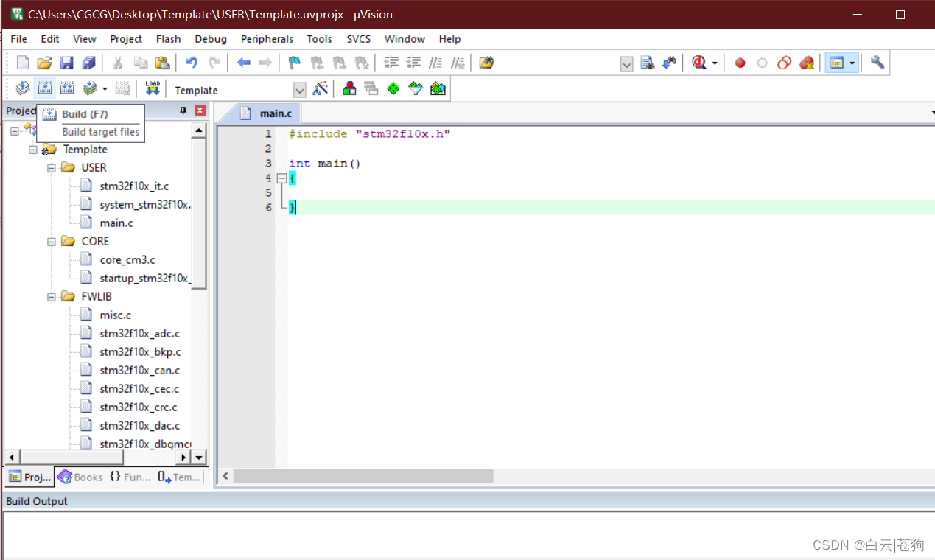
Task: Collapse the Template target node
Action: tap(32, 150)
